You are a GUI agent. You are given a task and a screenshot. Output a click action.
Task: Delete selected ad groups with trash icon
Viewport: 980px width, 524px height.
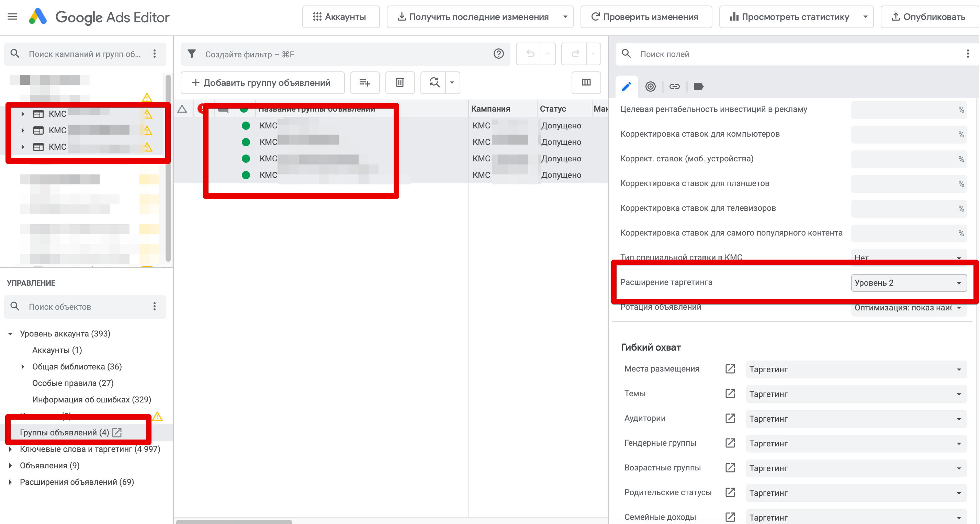point(399,82)
